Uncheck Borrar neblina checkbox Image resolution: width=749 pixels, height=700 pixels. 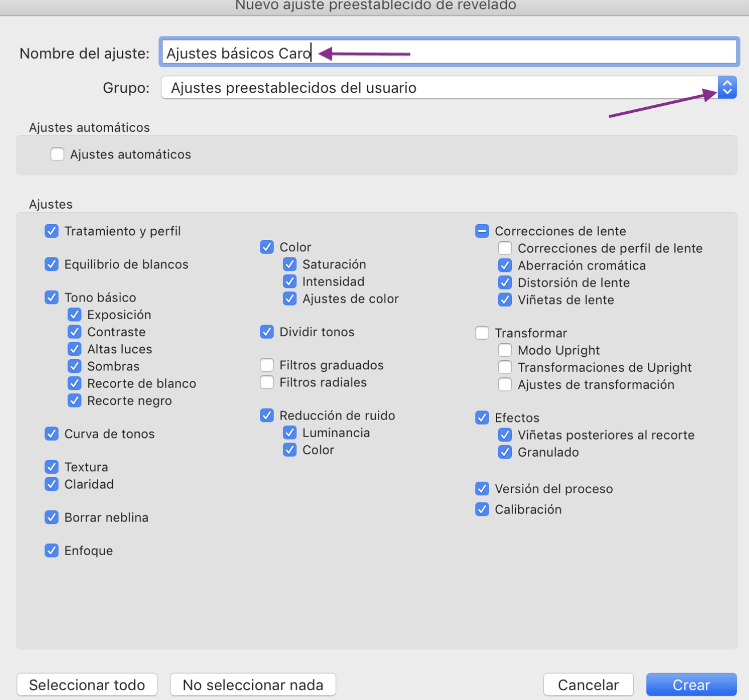click(x=52, y=517)
